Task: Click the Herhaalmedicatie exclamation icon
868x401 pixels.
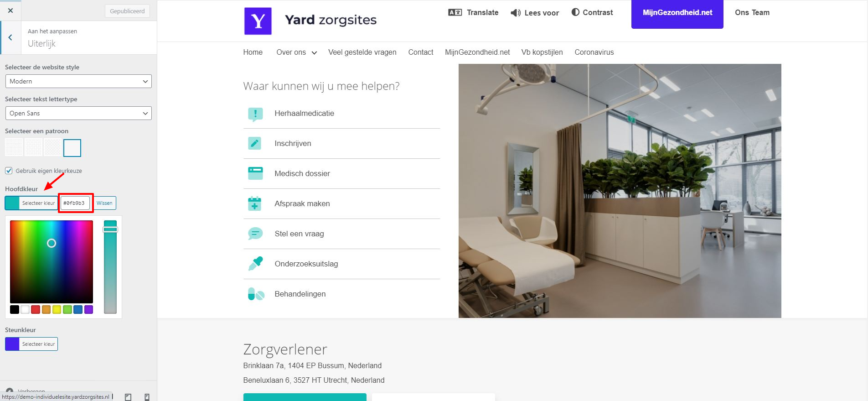Action: tap(255, 114)
